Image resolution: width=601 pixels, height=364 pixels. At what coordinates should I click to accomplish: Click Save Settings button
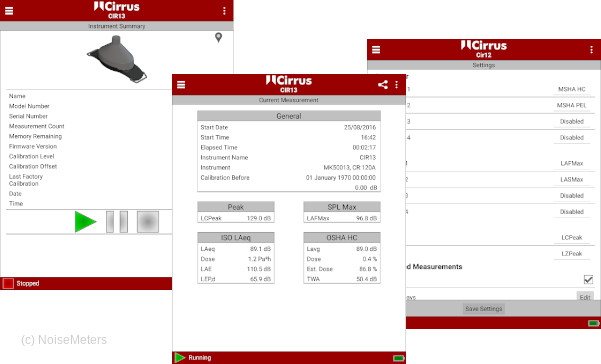pyautogui.click(x=484, y=309)
